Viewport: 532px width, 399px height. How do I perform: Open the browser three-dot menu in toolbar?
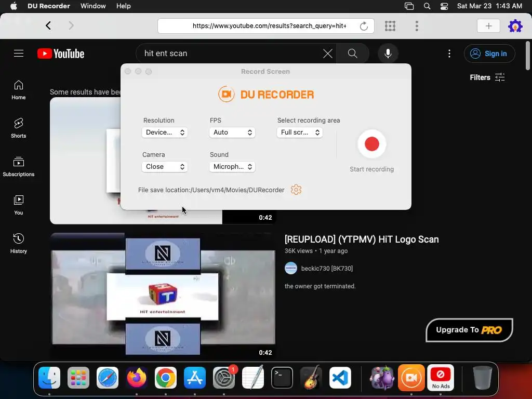[x=417, y=26]
